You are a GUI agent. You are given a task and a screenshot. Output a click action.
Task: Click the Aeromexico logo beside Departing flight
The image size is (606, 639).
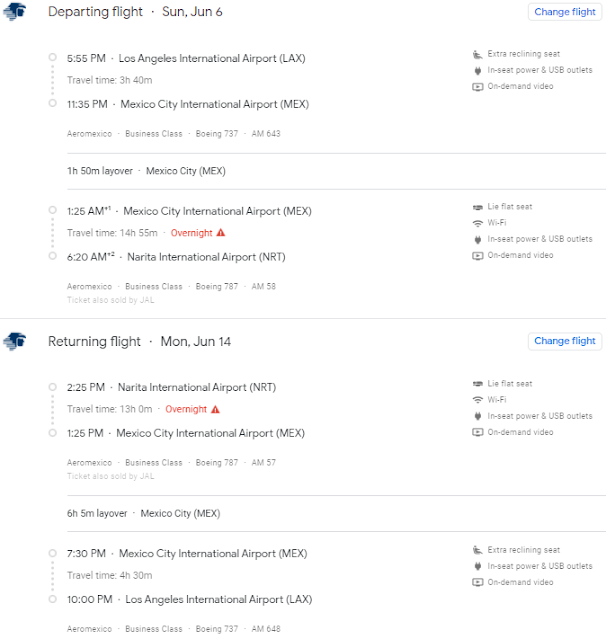pyautogui.click(x=15, y=11)
